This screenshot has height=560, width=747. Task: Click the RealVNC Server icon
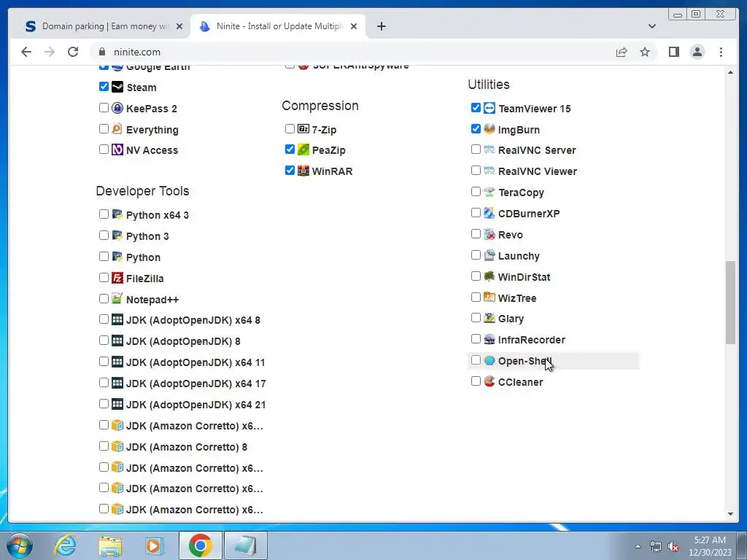point(489,149)
